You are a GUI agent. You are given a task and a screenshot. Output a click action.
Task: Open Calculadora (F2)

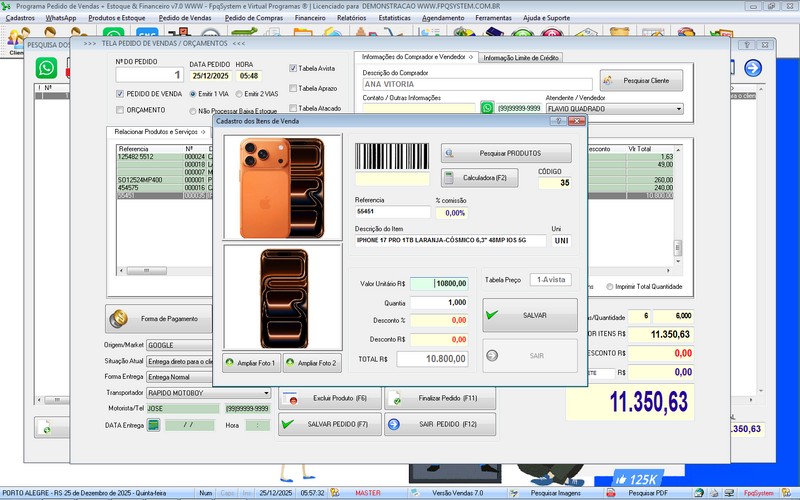coord(480,178)
